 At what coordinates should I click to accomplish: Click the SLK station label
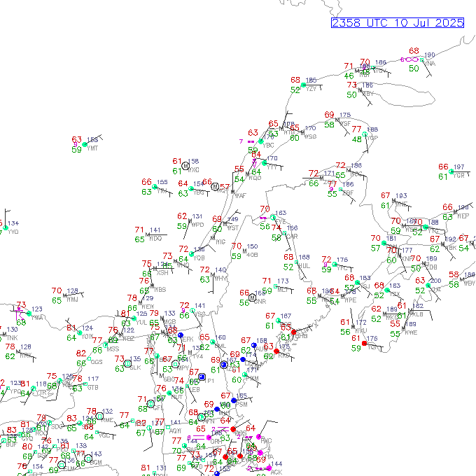135,367
